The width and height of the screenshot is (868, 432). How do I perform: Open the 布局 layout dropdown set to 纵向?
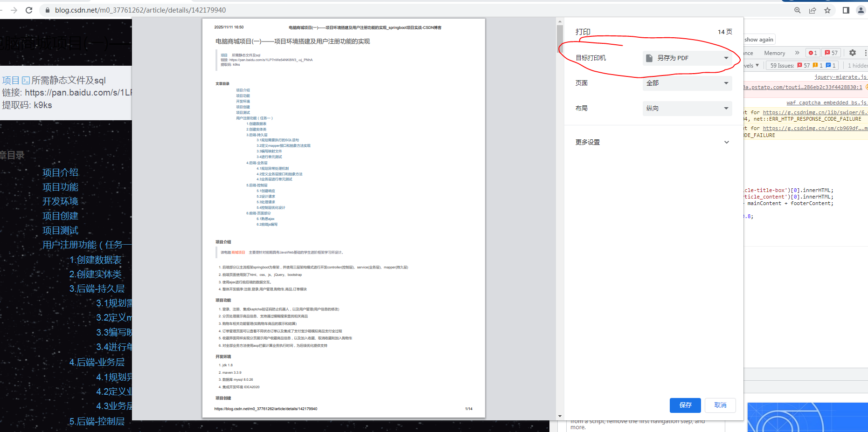687,108
